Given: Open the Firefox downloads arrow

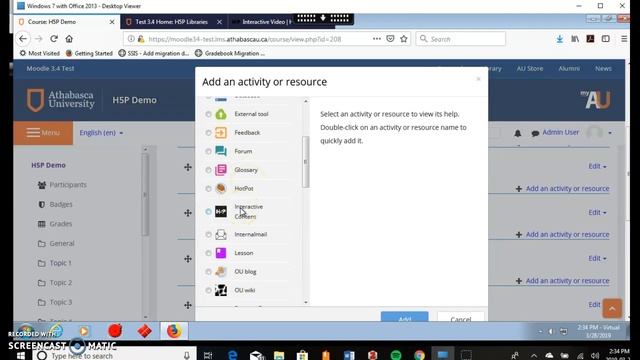Looking at the screenshot, I should [x=560, y=39].
